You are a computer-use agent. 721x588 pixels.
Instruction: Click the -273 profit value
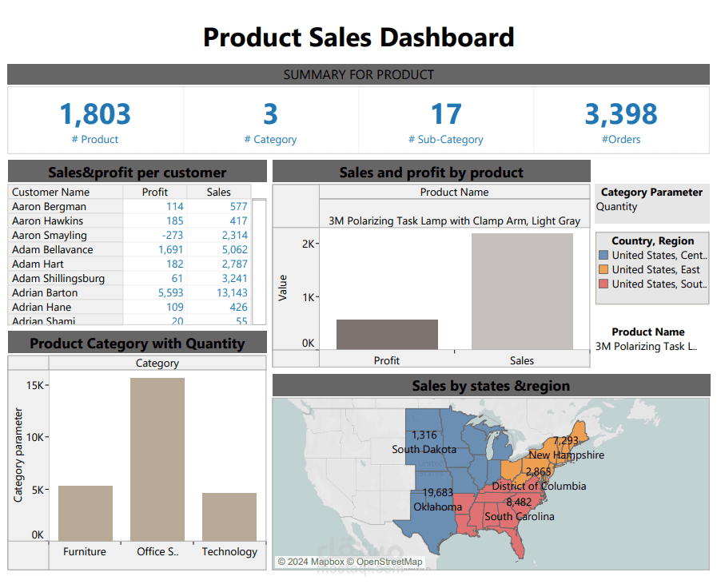(173, 236)
